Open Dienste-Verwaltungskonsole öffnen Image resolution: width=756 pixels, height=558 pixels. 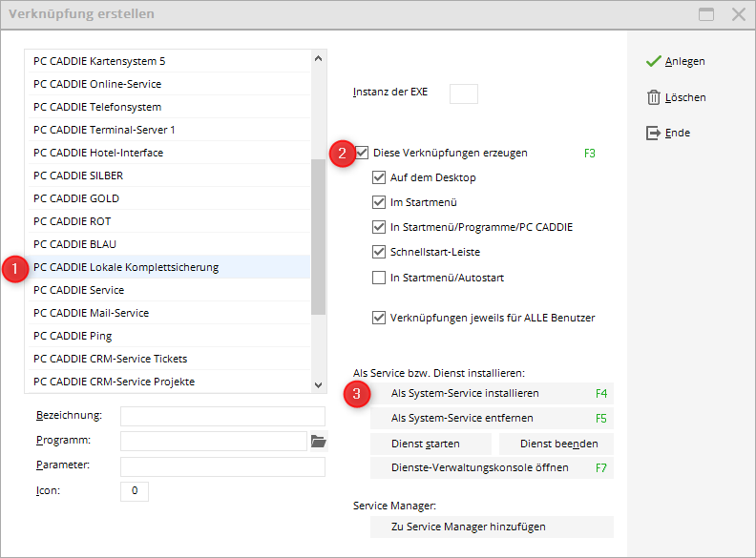(492, 468)
